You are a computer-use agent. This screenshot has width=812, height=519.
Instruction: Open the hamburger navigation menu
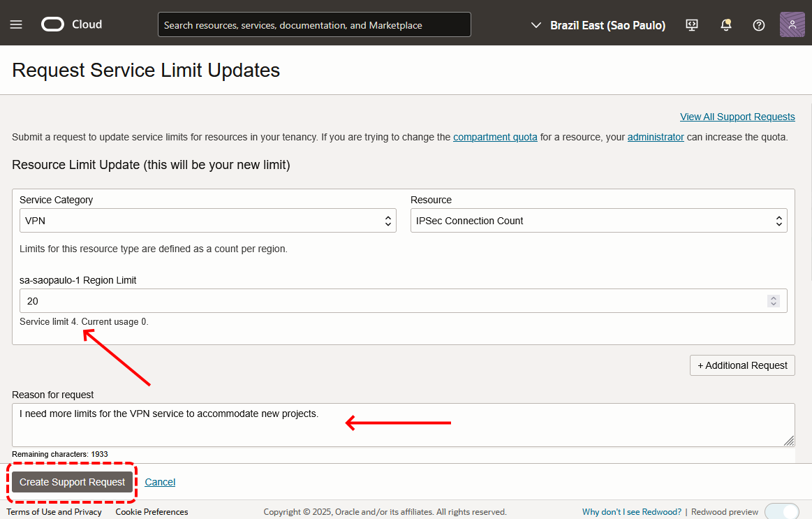(x=16, y=24)
